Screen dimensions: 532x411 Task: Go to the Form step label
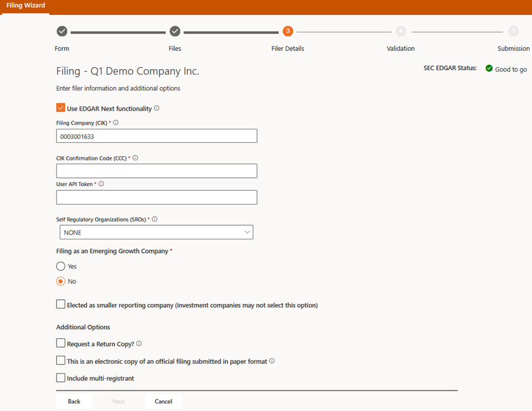(x=62, y=48)
